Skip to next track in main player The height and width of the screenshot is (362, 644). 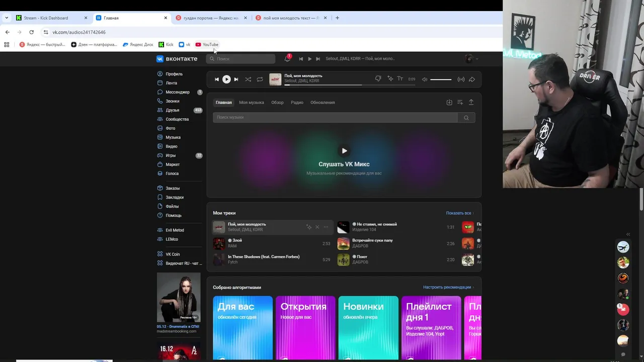point(236,79)
